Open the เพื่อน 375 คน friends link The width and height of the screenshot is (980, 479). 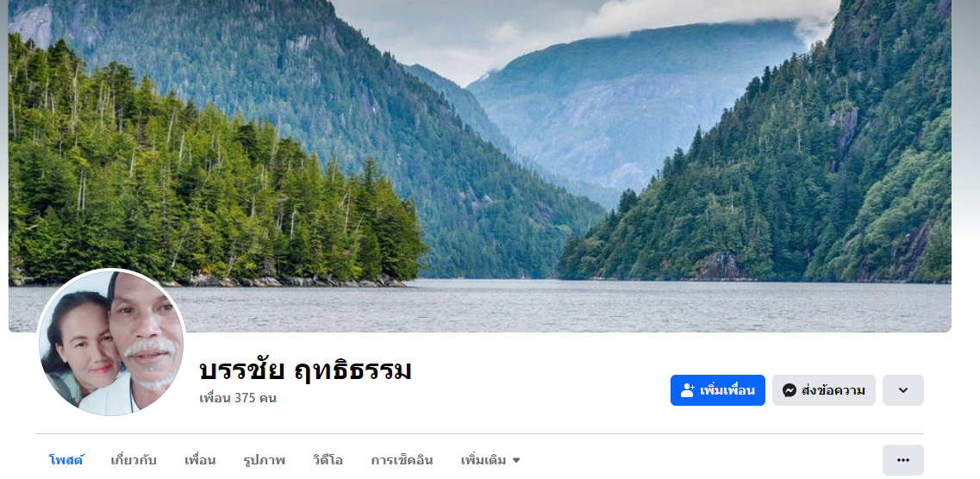(238, 398)
